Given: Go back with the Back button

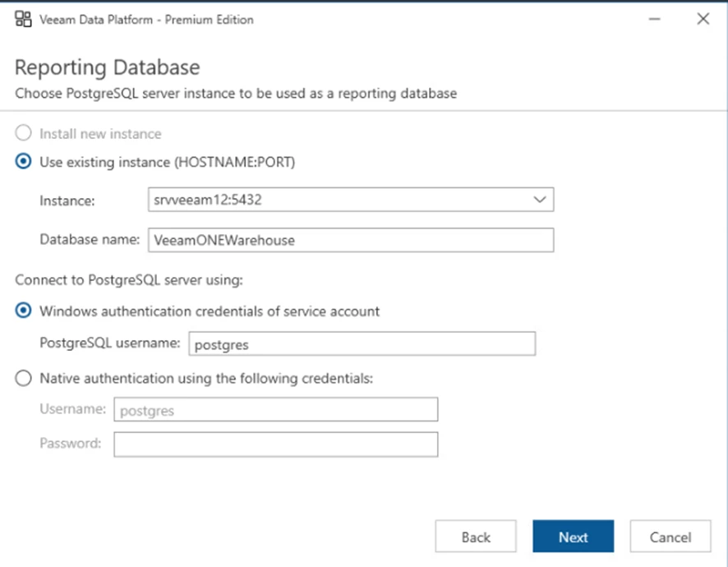Looking at the screenshot, I should pyautogui.click(x=476, y=537).
